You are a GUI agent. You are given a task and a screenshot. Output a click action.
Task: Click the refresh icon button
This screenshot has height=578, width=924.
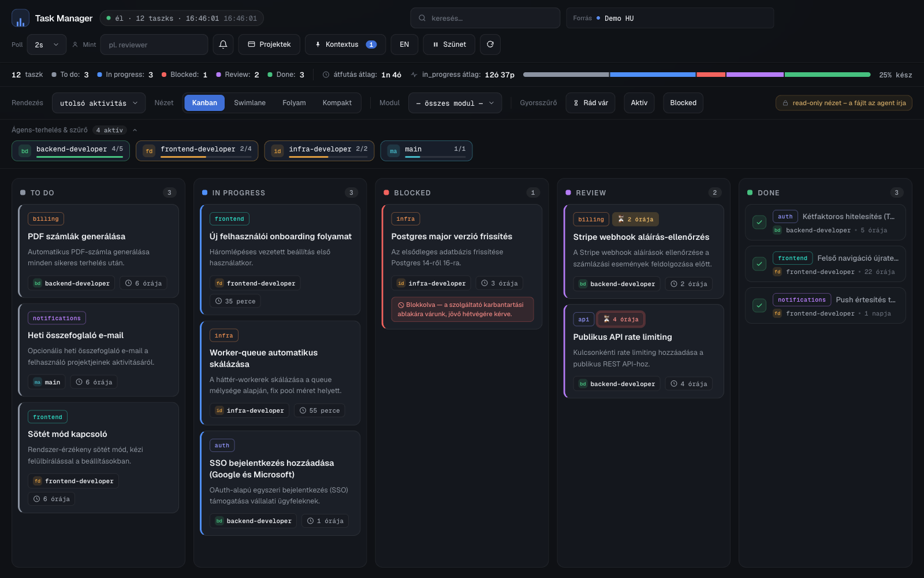click(490, 45)
